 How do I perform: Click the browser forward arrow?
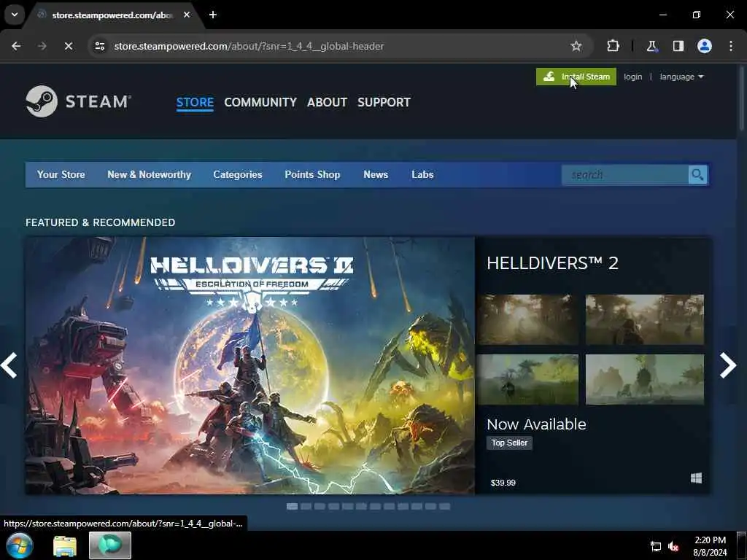click(x=42, y=46)
